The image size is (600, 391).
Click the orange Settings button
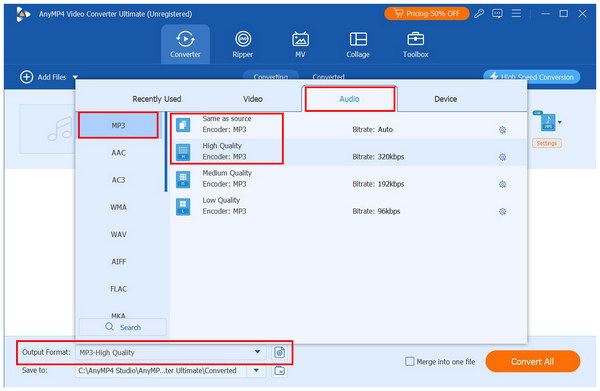pos(546,143)
